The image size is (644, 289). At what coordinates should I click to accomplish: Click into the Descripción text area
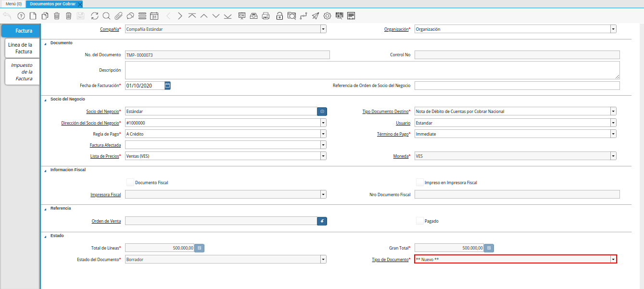[x=372, y=70]
